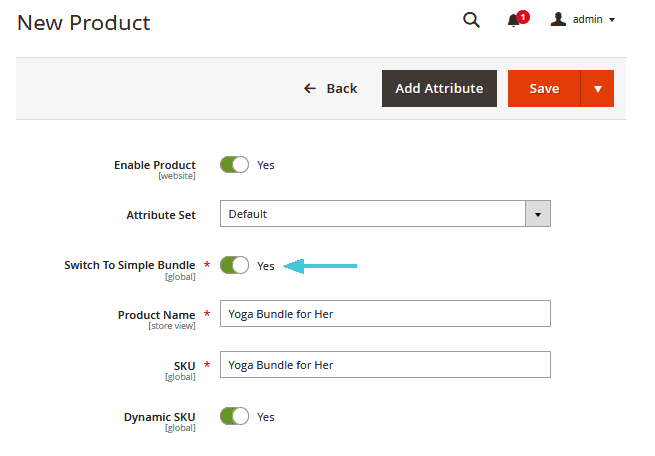655x456 pixels.
Task: Open the notifications bell icon
Action: click(514, 21)
